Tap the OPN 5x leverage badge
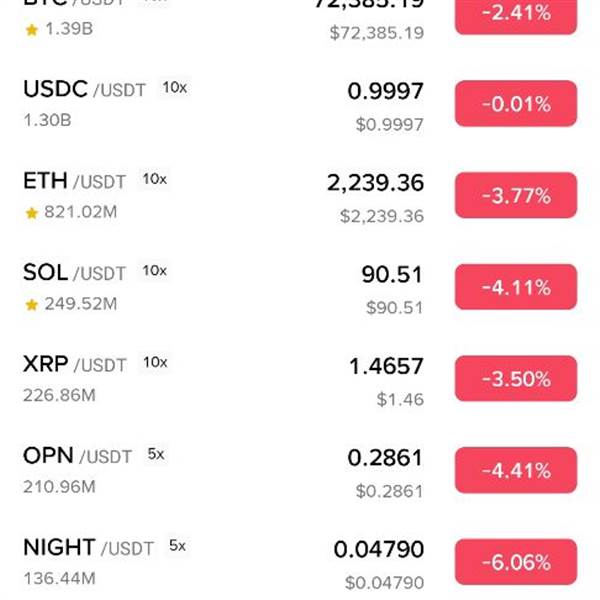 click(156, 454)
